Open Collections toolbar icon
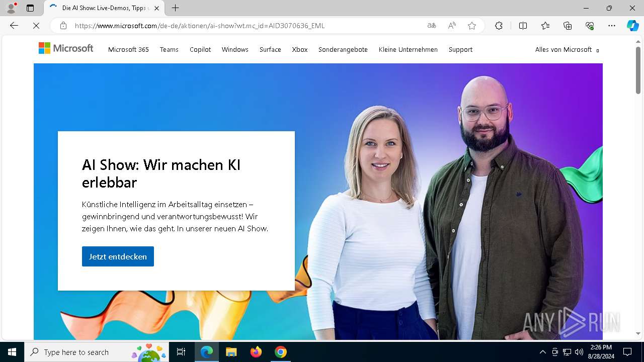Viewport: 644px width, 362px height. 568,26
